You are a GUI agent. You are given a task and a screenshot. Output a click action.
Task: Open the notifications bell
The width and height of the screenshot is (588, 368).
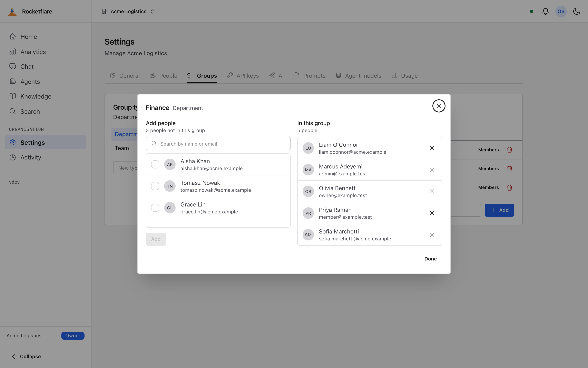(x=546, y=11)
